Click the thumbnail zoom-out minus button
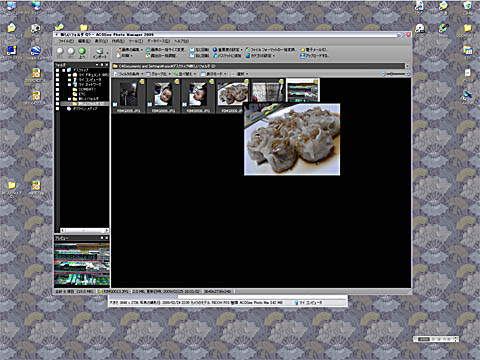The height and width of the screenshot is (360, 480). pyautogui.click(x=383, y=74)
